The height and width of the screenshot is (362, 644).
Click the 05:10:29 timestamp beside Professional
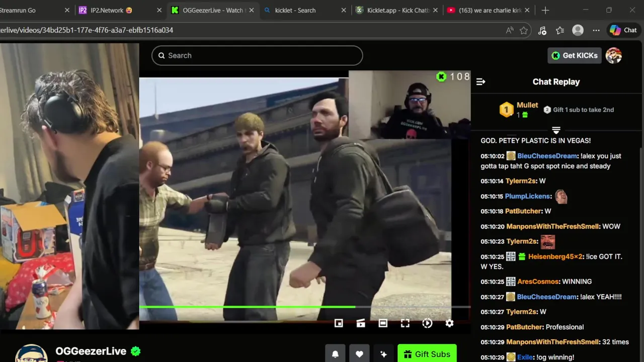click(x=492, y=327)
